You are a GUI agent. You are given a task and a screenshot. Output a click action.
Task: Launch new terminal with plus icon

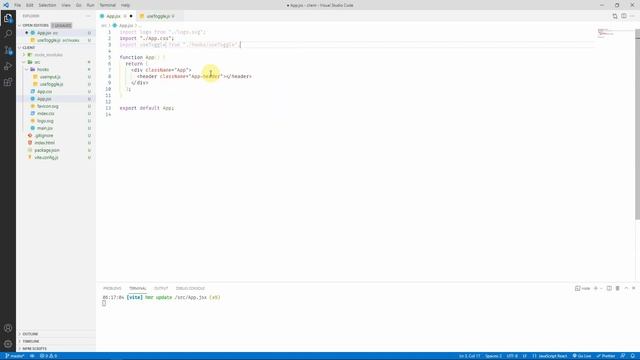(596, 288)
